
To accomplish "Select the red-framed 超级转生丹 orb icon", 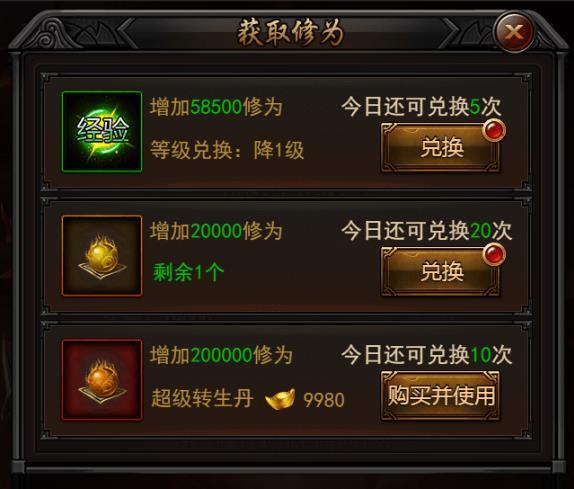I will click(102, 380).
